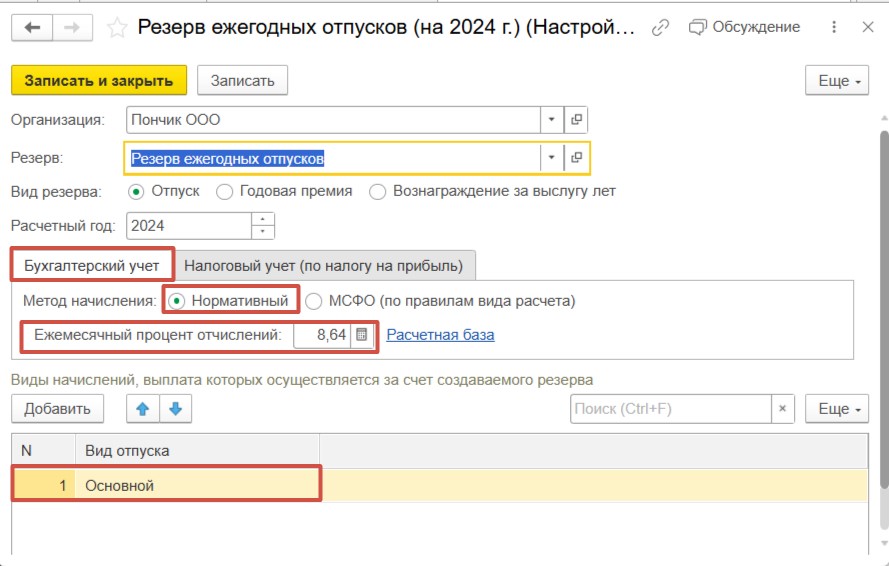This screenshot has width=889, height=566.
Task: Click the Добавить button
Action: [x=57, y=409]
